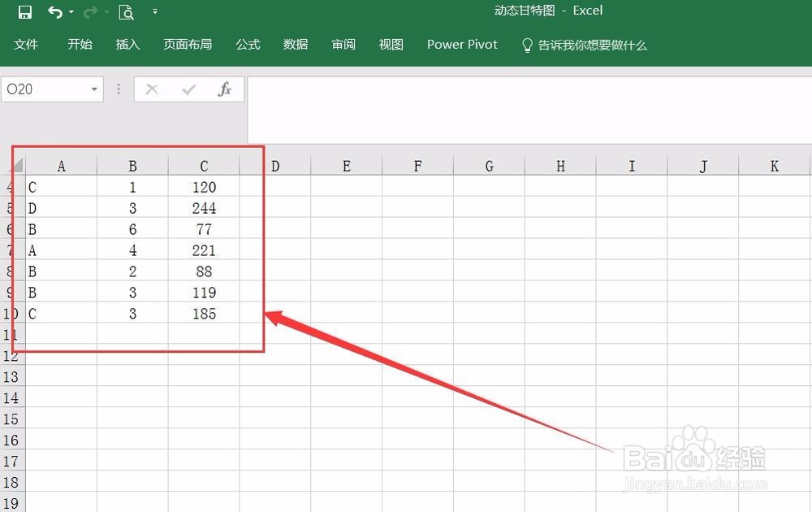Select row 15 by its row header

[x=12, y=419]
